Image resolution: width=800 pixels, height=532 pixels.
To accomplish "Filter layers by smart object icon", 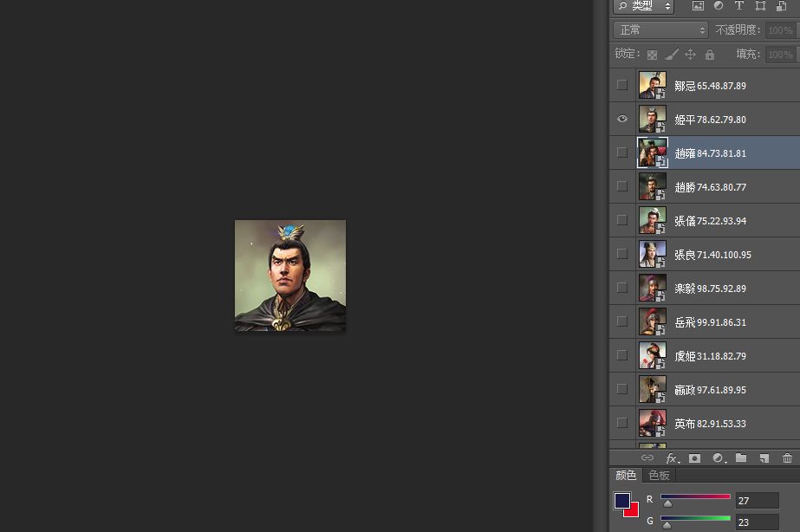I will click(781, 5).
